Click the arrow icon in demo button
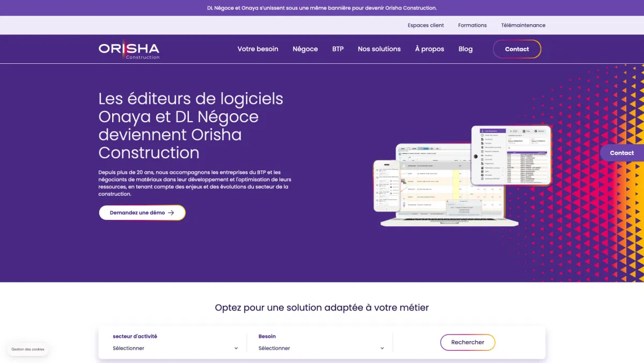Screen dimensions: 644x363 point(171,213)
